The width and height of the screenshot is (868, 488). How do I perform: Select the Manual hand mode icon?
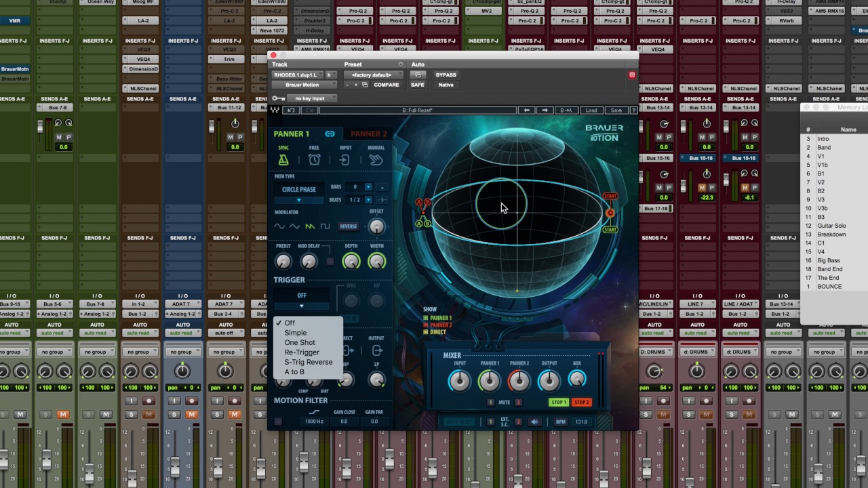coord(376,160)
